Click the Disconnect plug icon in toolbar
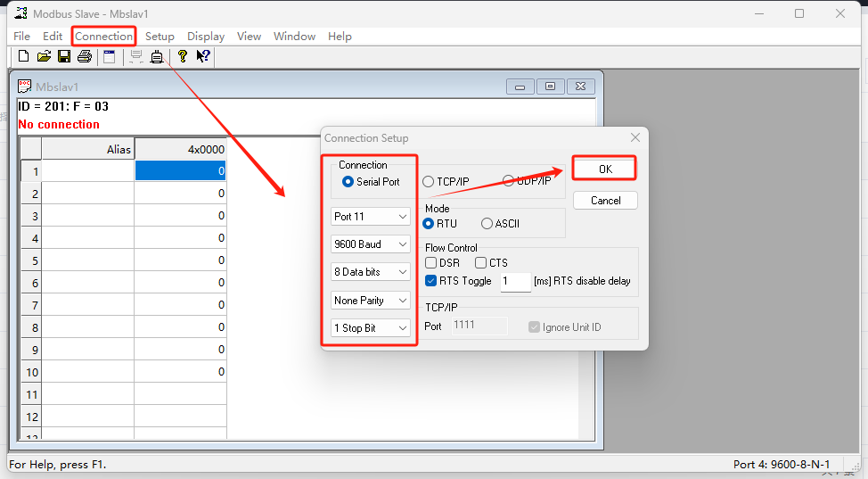This screenshot has width=868, height=479. click(157, 57)
